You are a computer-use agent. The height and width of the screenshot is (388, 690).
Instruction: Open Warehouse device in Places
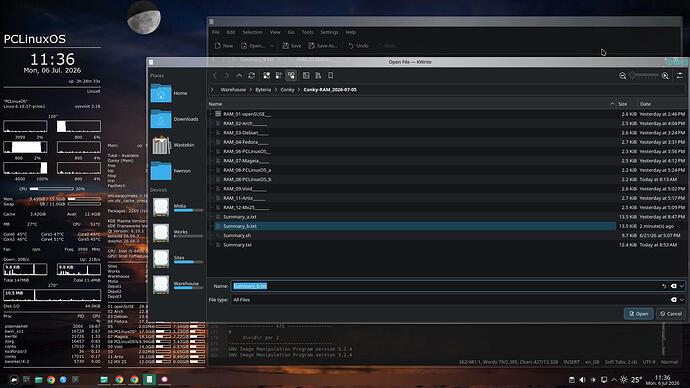coord(176,285)
